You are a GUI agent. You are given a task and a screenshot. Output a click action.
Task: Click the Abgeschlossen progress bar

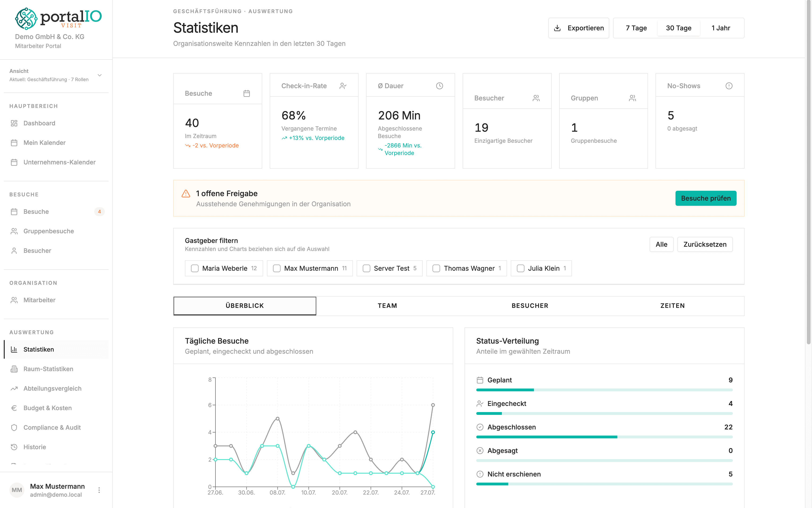[x=604, y=437]
